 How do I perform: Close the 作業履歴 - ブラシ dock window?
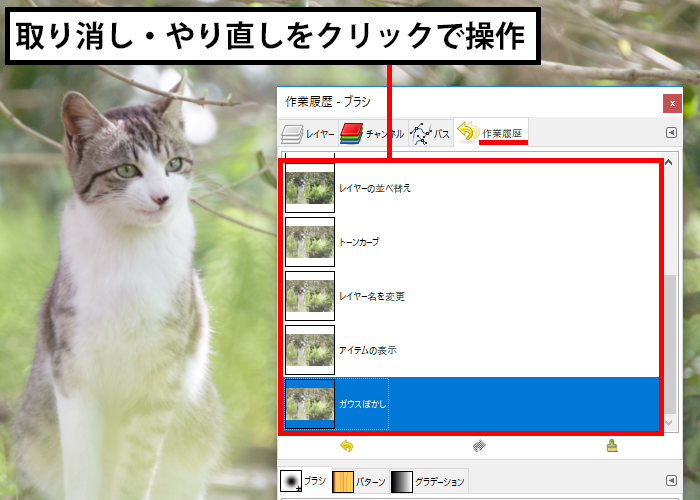tap(672, 104)
